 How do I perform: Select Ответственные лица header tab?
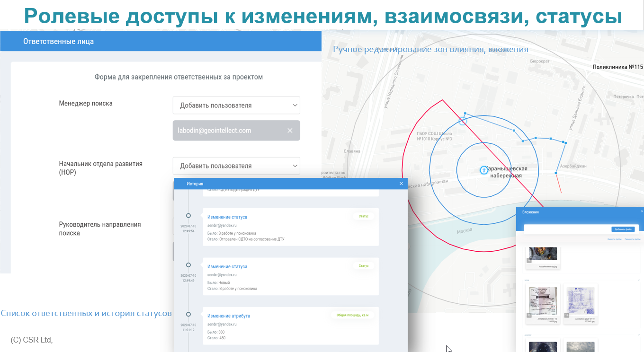click(x=58, y=42)
